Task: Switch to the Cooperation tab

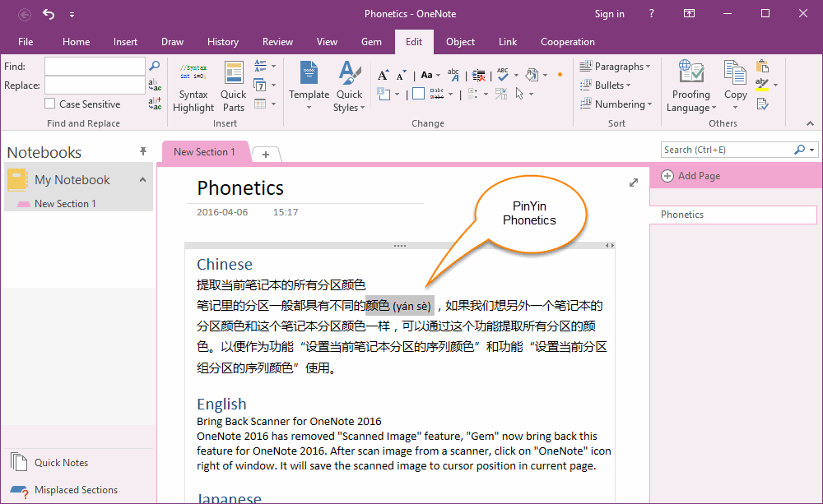Action: [568, 42]
